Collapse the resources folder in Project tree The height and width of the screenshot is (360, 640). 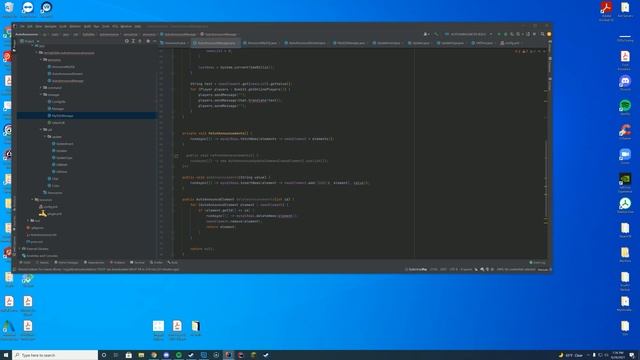coord(33,200)
